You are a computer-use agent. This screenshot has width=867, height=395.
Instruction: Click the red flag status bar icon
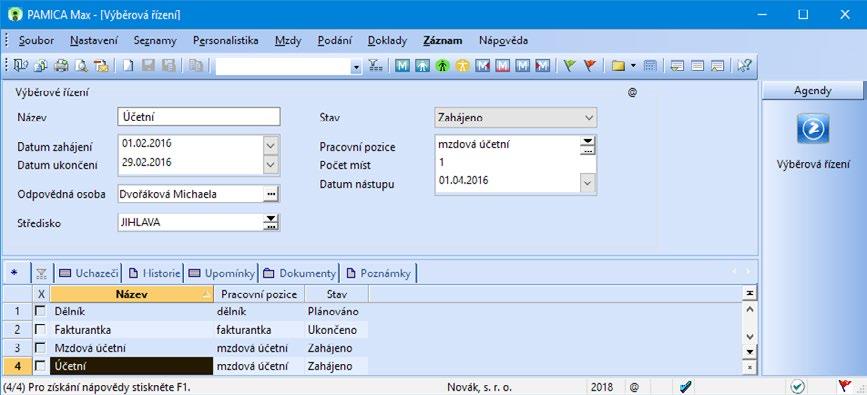(x=844, y=386)
